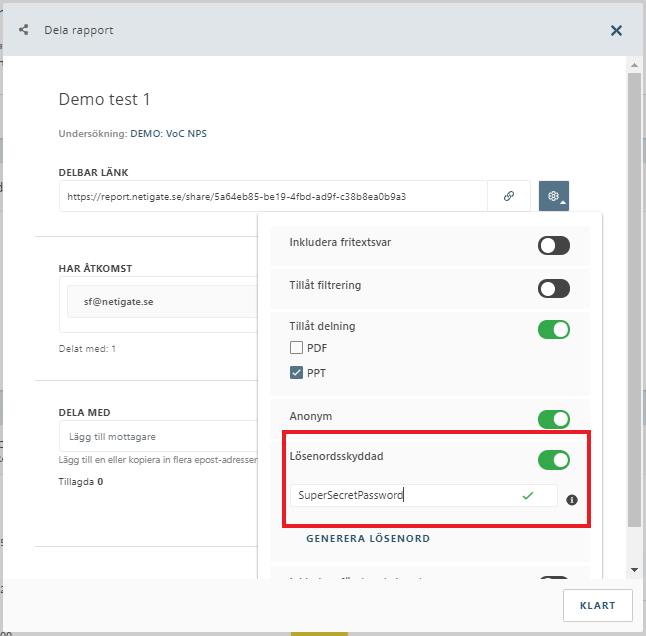
Task: Click the KLART button
Action: [x=597, y=605]
